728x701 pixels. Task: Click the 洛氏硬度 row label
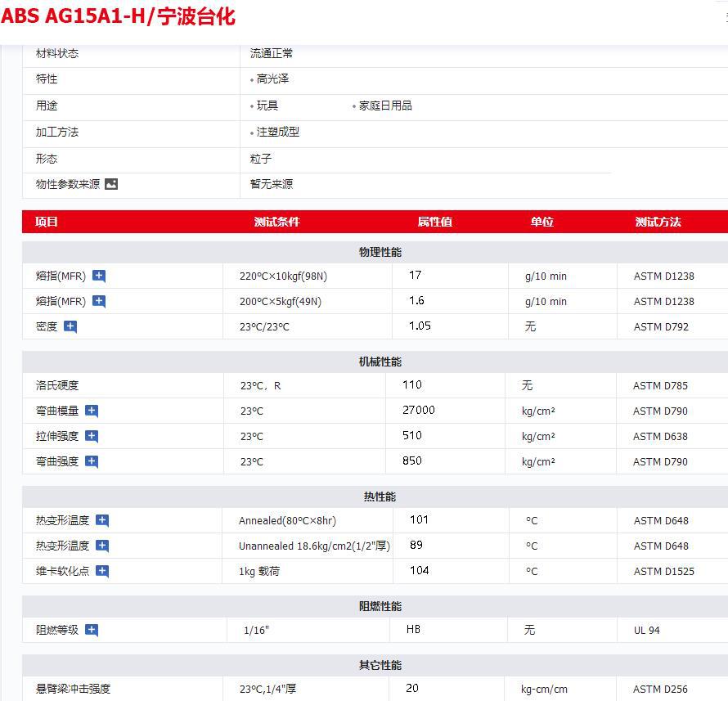point(57,386)
